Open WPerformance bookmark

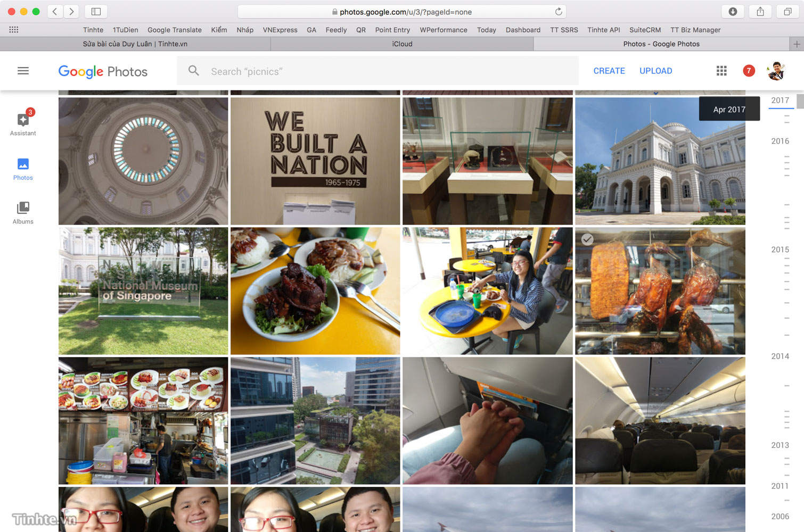point(444,30)
